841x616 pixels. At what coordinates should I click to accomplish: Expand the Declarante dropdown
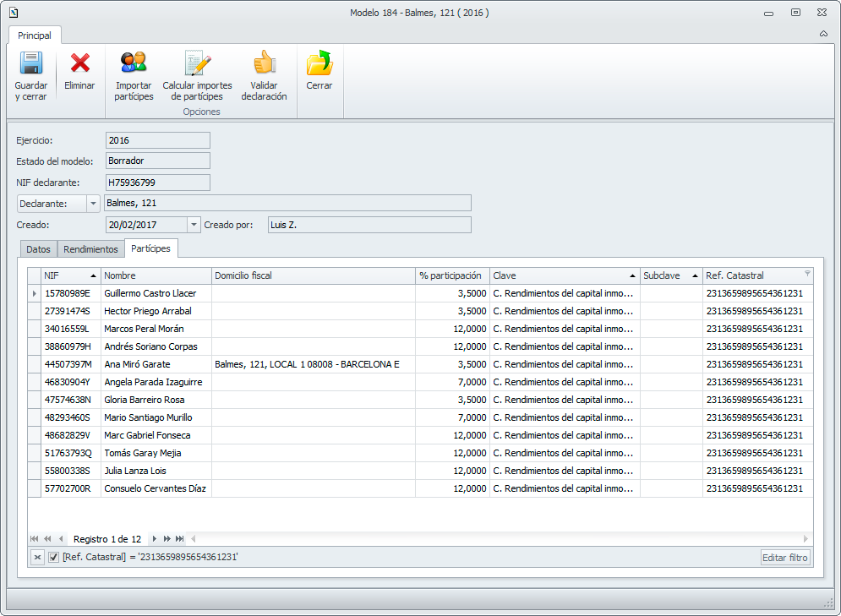coord(93,203)
